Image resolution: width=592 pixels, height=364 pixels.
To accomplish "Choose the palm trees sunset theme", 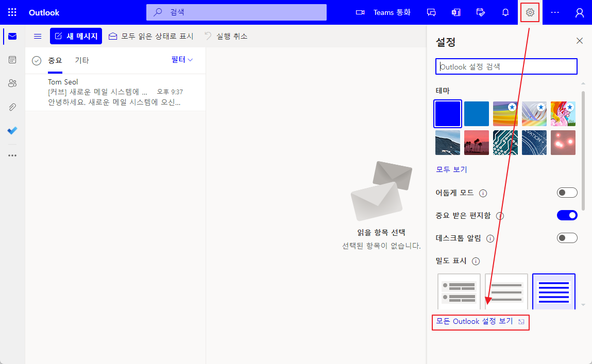I will (x=477, y=143).
